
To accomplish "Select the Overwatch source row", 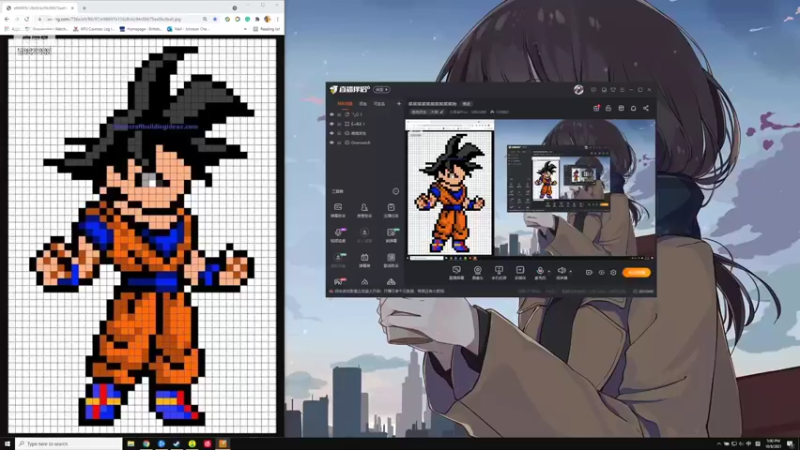I will tap(365, 143).
